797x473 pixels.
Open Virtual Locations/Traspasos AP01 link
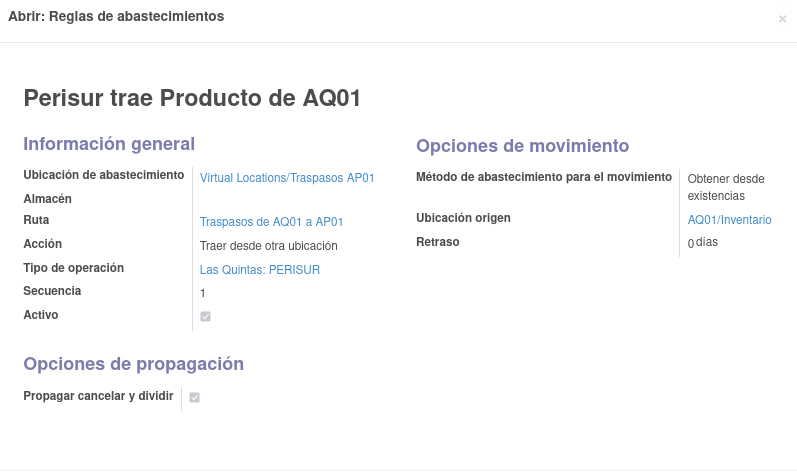287,178
